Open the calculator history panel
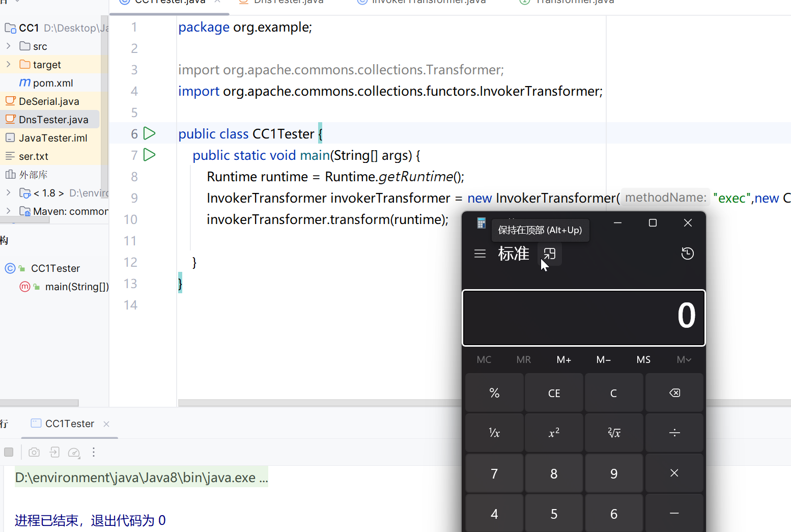Viewport: 791px width, 532px height. click(x=687, y=254)
